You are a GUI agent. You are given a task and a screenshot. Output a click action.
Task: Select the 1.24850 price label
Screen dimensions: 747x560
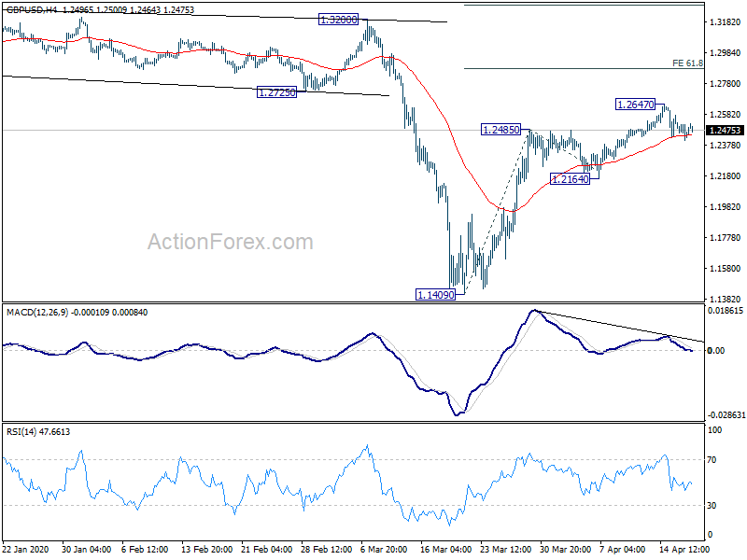point(501,130)
